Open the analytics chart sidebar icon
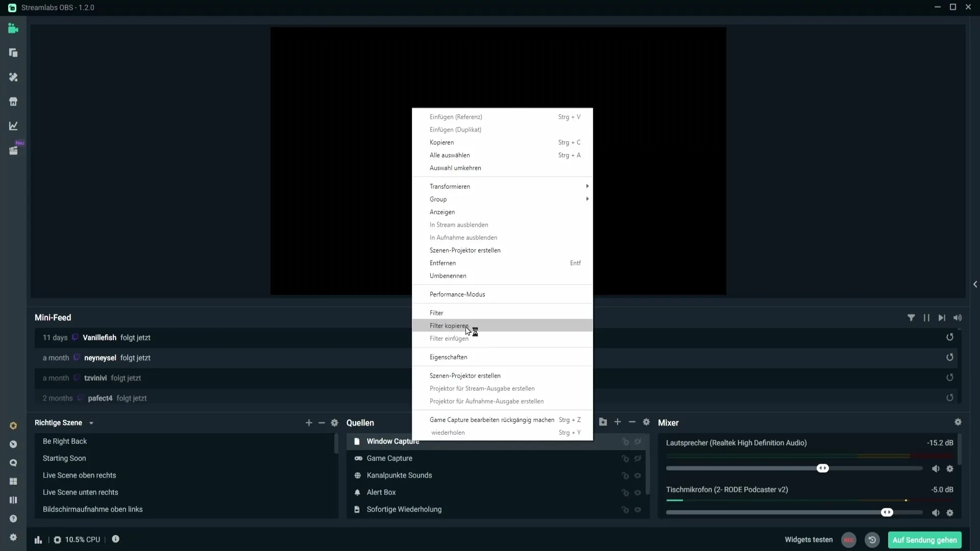Screen dimensions: 980x551 13,126
